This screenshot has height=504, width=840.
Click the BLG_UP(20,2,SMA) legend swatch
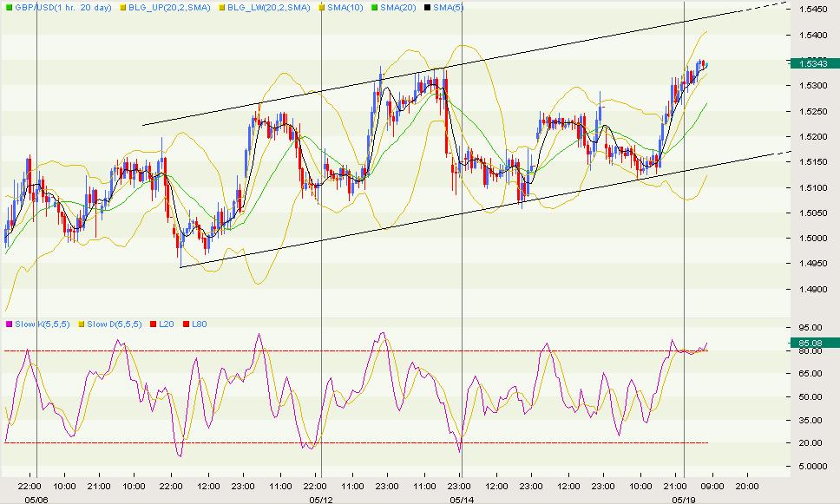coord(122,8)
